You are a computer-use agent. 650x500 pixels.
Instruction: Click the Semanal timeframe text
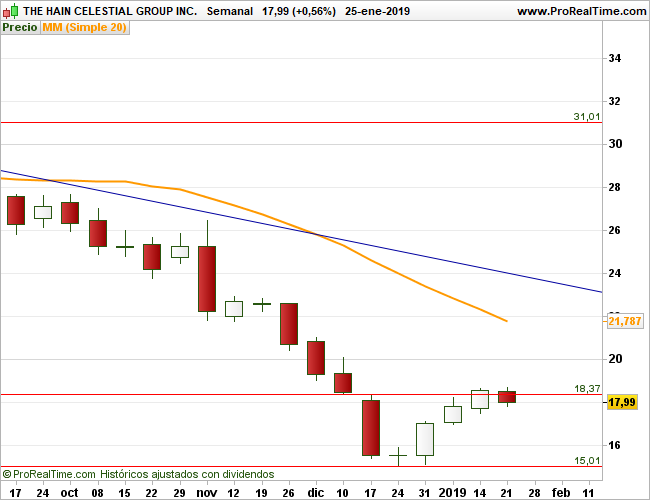tap(230, 11)
